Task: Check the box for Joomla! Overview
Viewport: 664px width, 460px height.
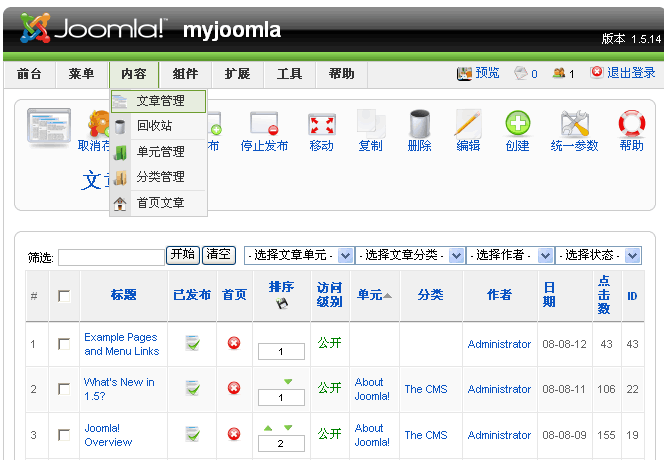Action: pos(64,435)
